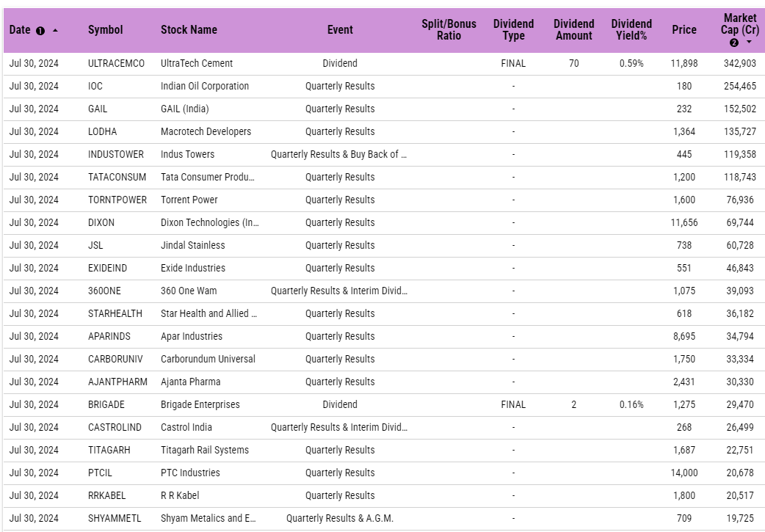The image size is (765, 532).
Task: Click the R R Kabel stock name
Action: (x=180, y=496)
